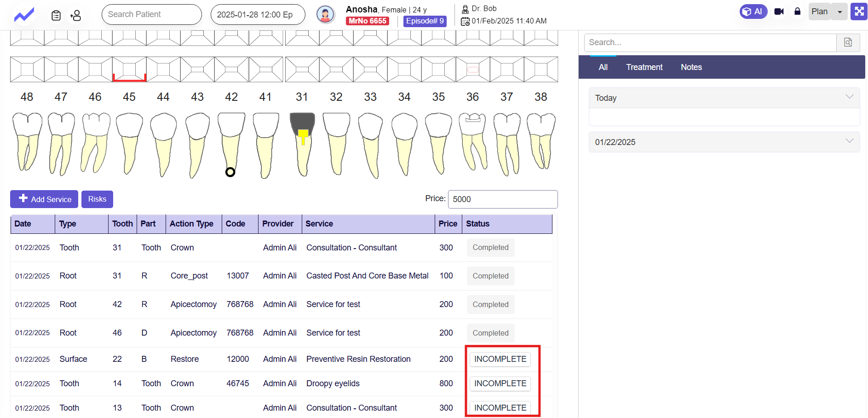Select tooth 45 surface diagram

coord(129,69)
